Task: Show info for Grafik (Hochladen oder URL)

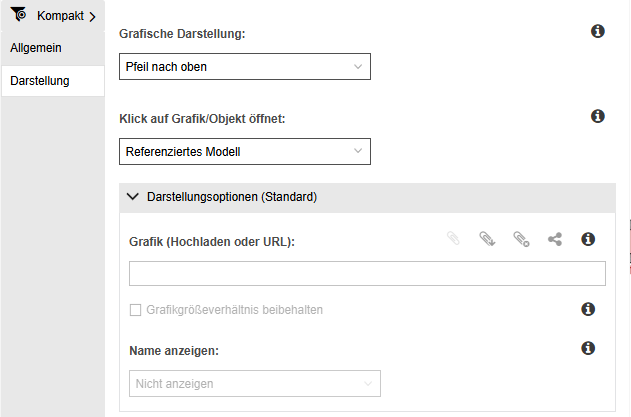Action: tap(588, 239)
